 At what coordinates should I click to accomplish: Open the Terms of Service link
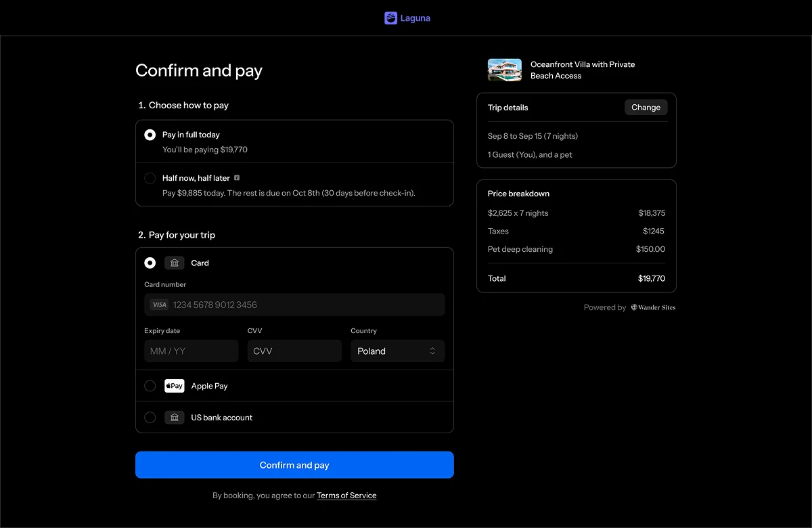click(346, 496)
